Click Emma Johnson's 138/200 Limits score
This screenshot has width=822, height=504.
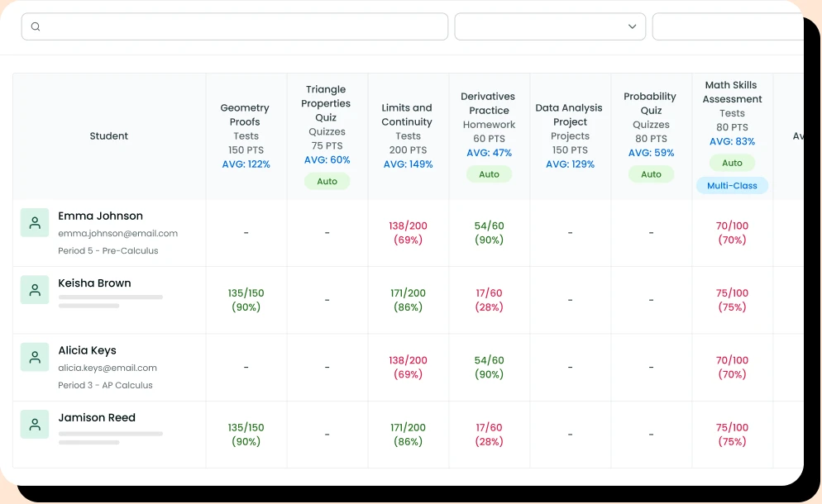(408, 233)
